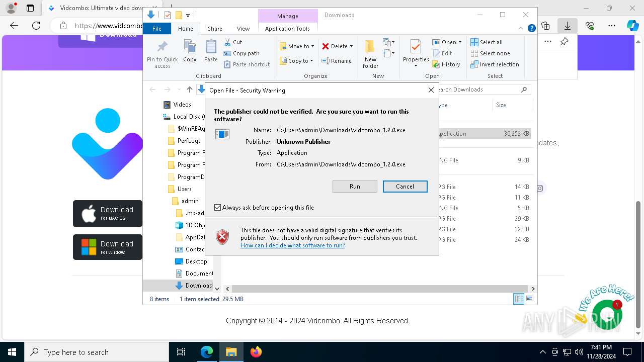Open Edge settings and more menu
This screenshot has height=362, width=644.
coord(612,26)
